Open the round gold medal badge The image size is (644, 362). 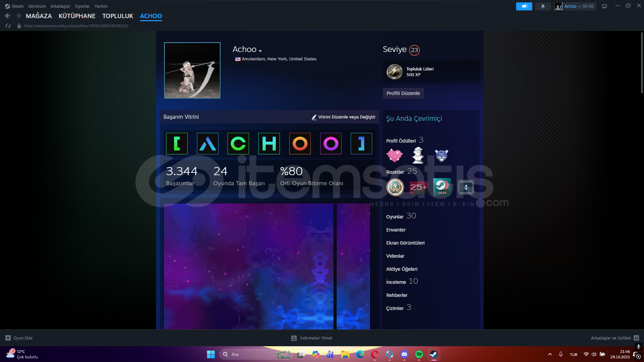pyautogui.click(x=395, y=187)
